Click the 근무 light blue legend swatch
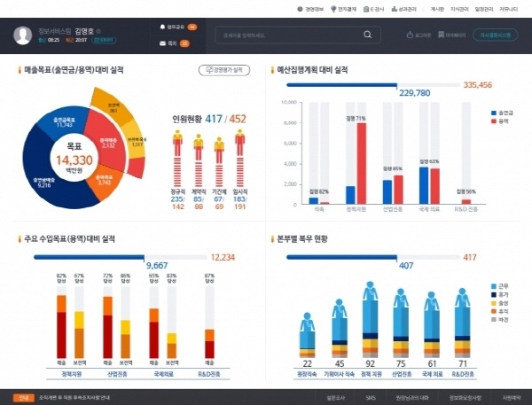Viewport: 532px width, 405px height. point(494,286)
